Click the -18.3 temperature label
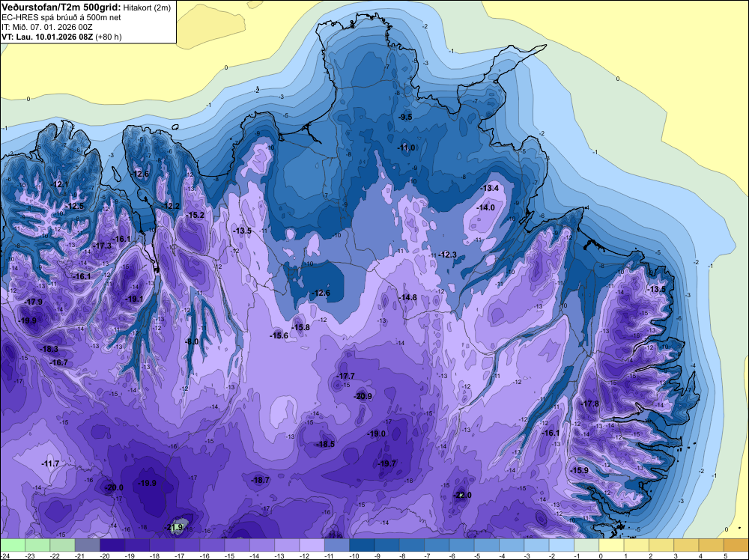The image size is (749, 560). click(x=49, y=350)
